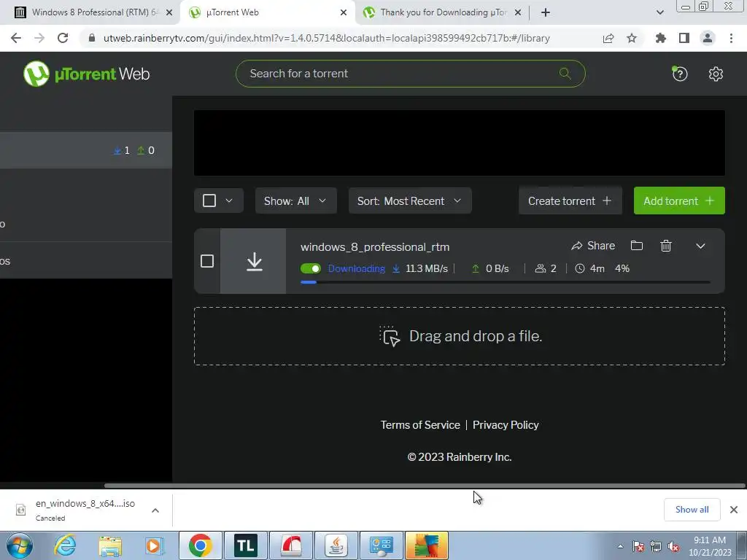Viewport: 747px width, 560px height.
Task: Open Windows Media Player taskbar icon
Action: click(x=153, y=545)
